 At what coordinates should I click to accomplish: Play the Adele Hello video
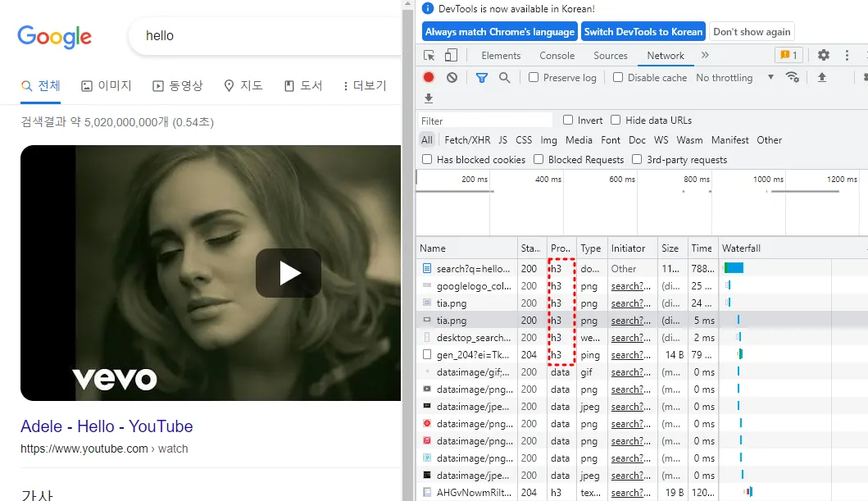tap(289, 273)
